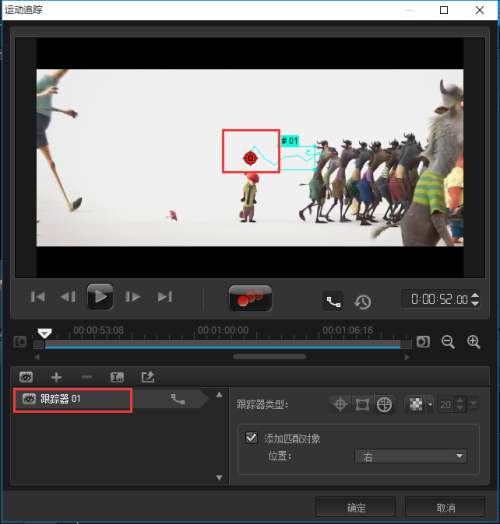Increase the timecode with up arrow
The height and width of the screenshot is (524, 500).
[x=475, y=295]
